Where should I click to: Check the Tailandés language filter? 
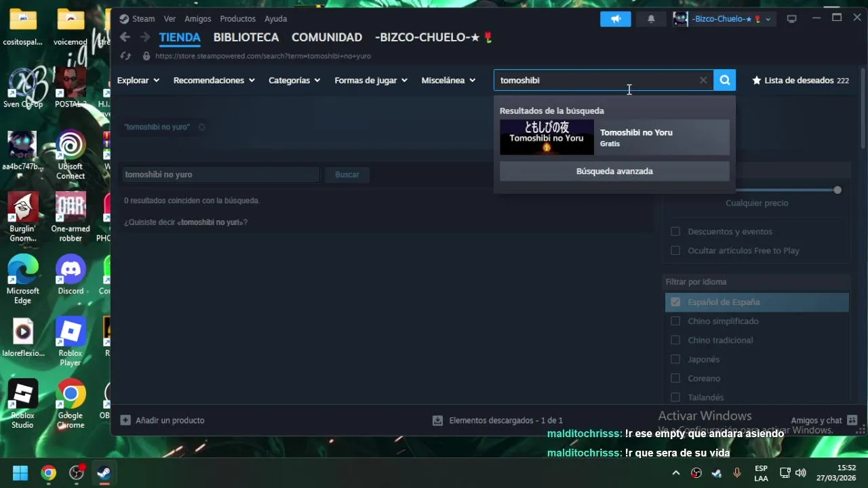(675, 397)
